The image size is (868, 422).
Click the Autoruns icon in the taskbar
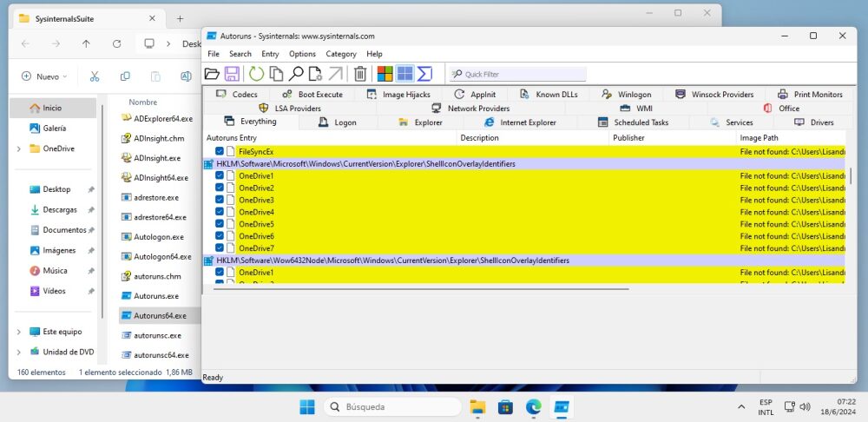coord(562,407)
